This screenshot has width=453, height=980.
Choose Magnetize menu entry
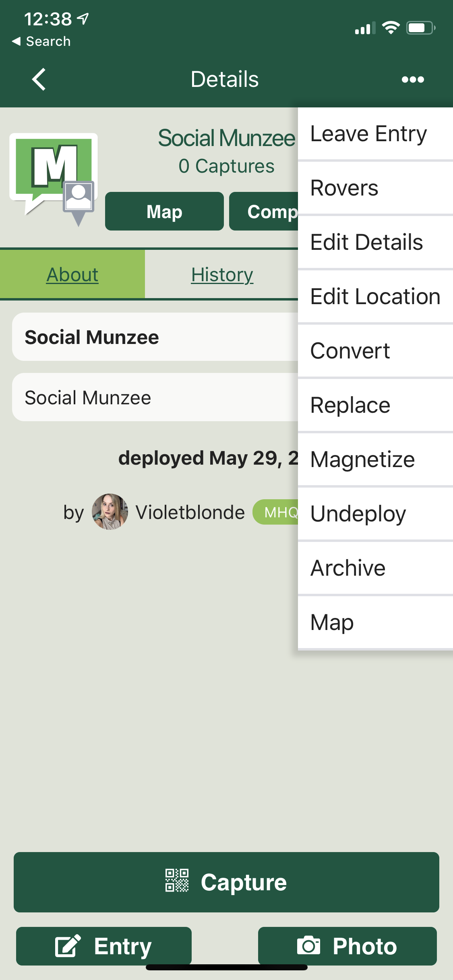coord(375,459)
